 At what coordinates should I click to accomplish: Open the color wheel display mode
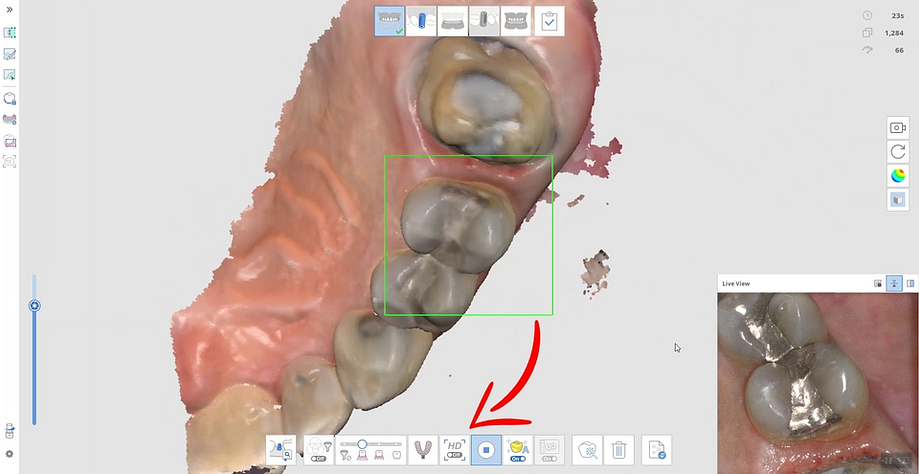coord(897,176)
